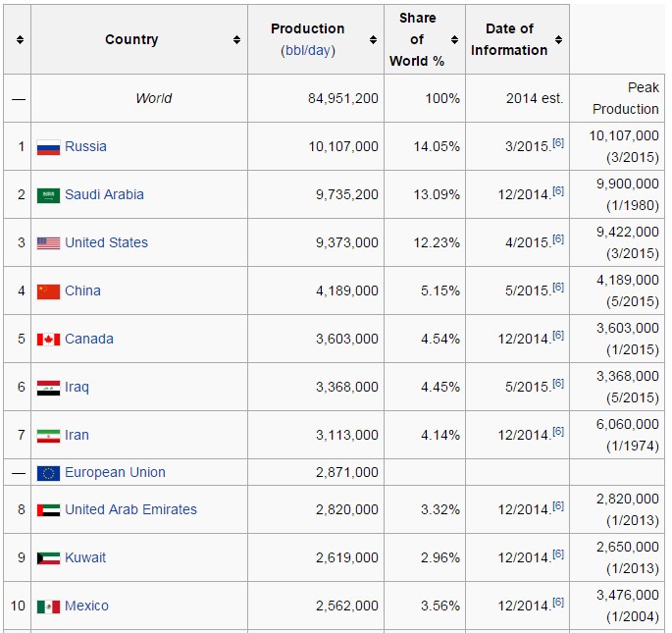Screen dimensions: 672x633
Task: Sort by Share of World % arrows
Action: tap(454, 40)
